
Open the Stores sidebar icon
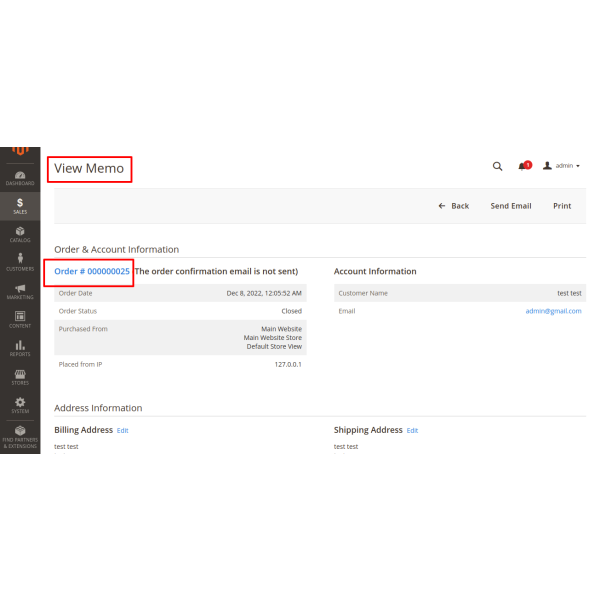[x=20, y=376]
